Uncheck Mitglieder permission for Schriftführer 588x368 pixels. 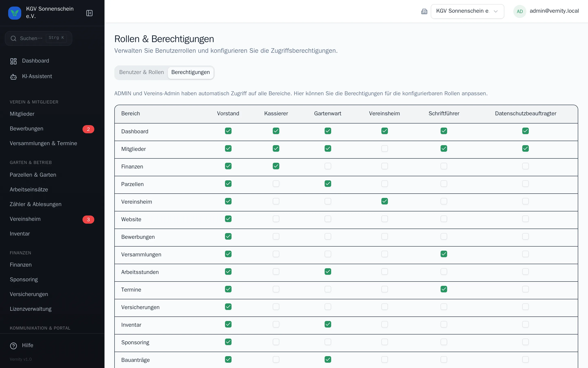click(444, 148)
